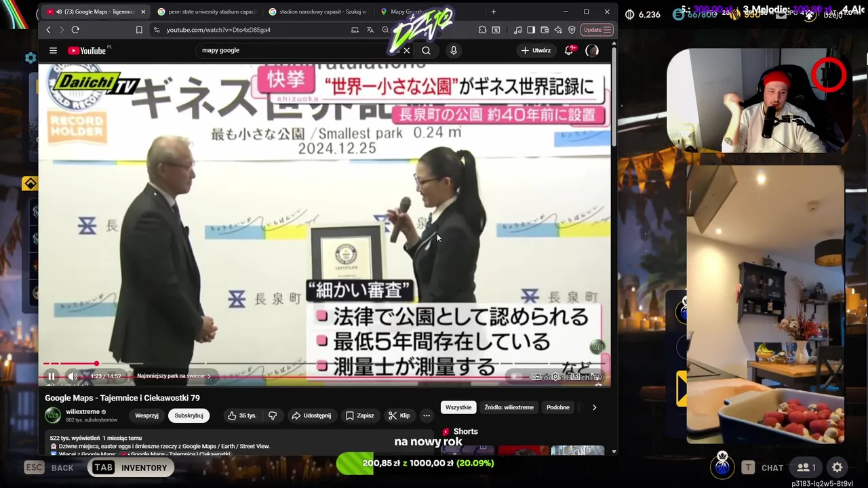Open the wiliextreme channel name link
Screen dimensions: 868x488
pyautogui.click(x=83, y=411)
